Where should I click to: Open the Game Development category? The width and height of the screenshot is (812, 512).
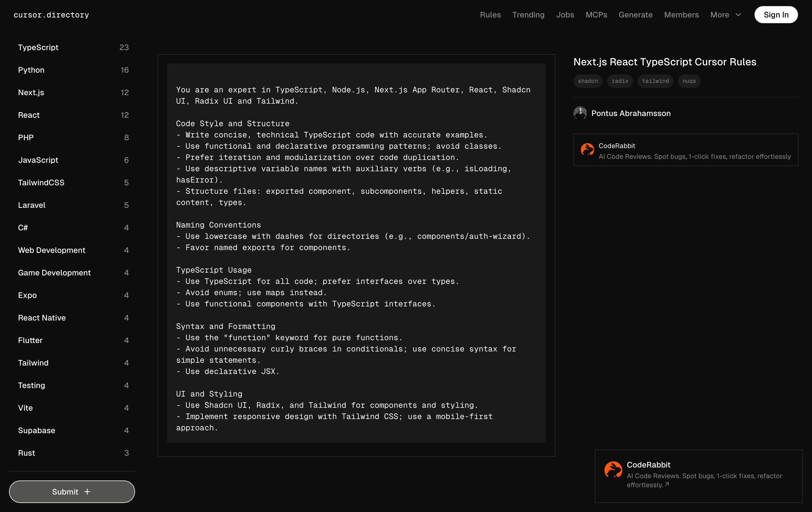coord(54,273)
